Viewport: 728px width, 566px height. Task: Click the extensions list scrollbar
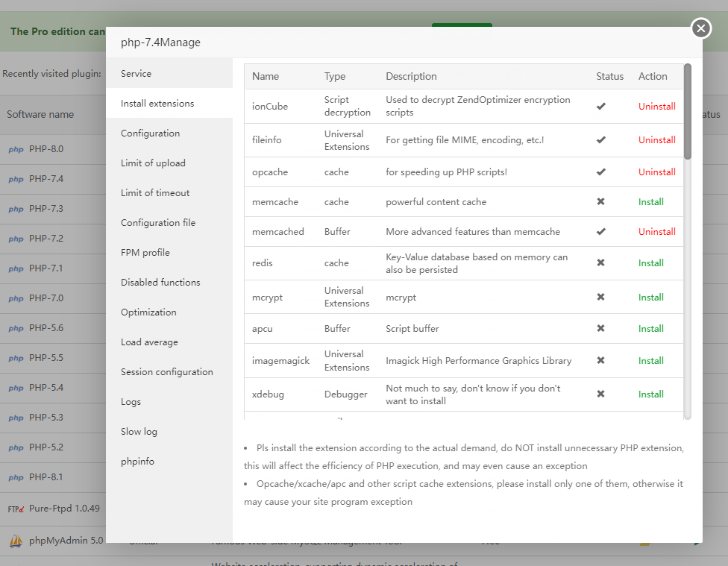click(688, 112)
